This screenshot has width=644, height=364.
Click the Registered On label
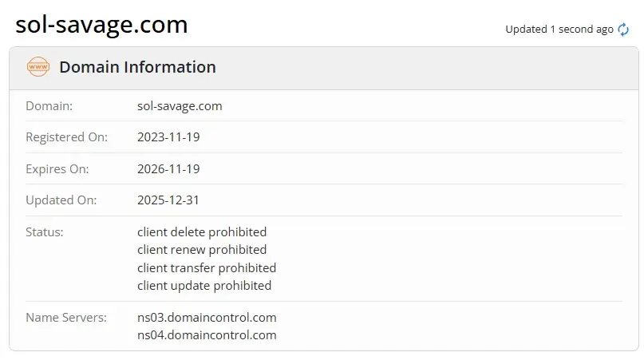[x=66, y=136]
